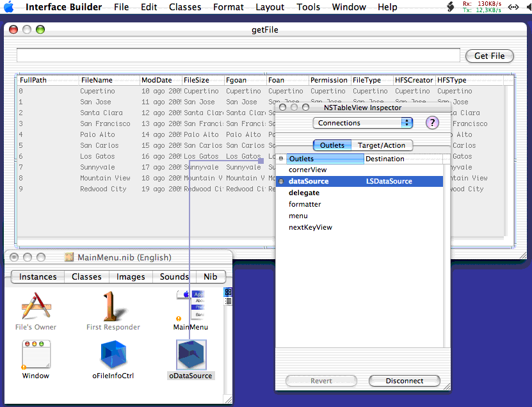532x407 pixels.
Task: Switch to the Images tab
Action: coord(130,276)
